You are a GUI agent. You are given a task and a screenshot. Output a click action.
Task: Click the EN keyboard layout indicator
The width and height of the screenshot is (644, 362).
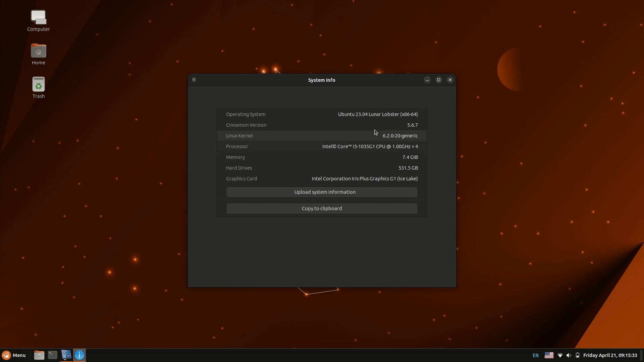point(535,355)
